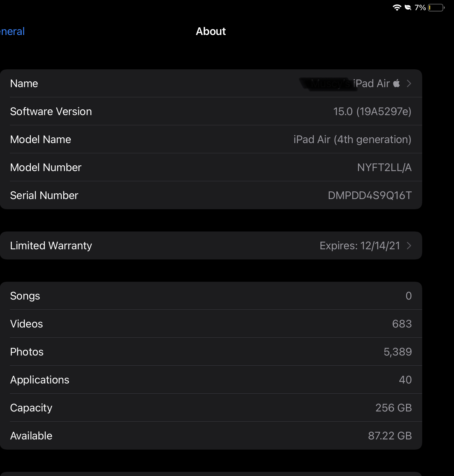Screen dimensions: 454x476
Task: Tap the Videos count row
Action: [211, 324]
